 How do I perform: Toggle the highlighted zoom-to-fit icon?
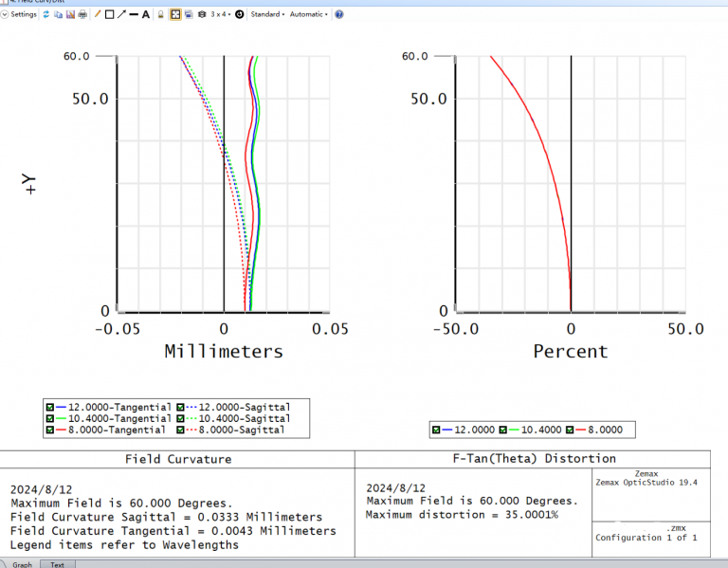(175, 14)
